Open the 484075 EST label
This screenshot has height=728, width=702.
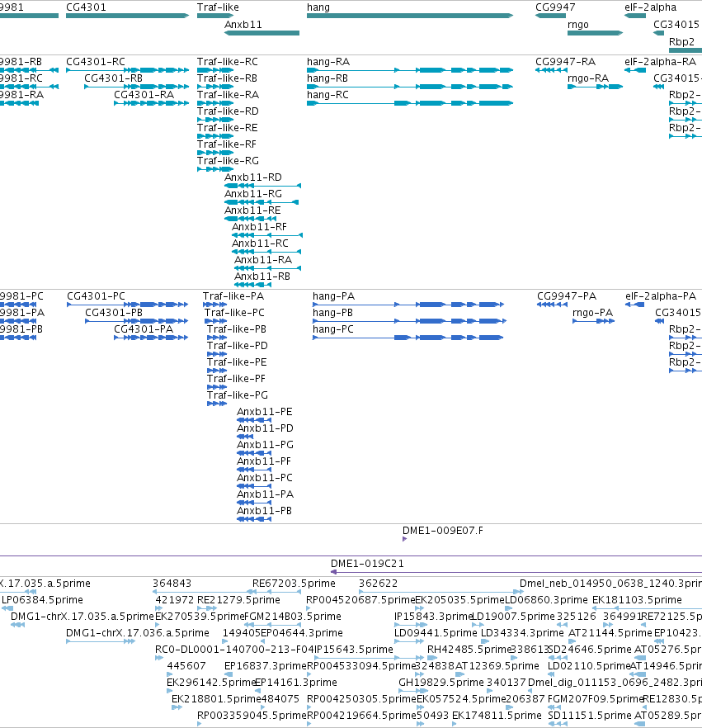[x=280, y=699]
